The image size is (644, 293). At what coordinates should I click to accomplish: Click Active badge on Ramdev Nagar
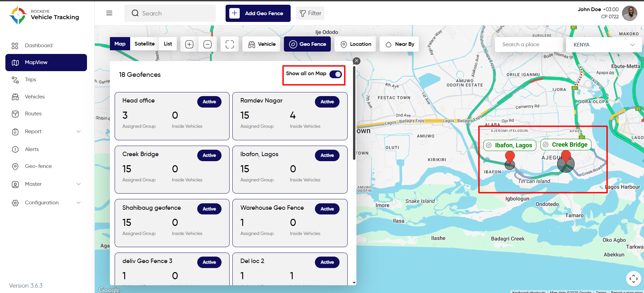tap(327, 102)
